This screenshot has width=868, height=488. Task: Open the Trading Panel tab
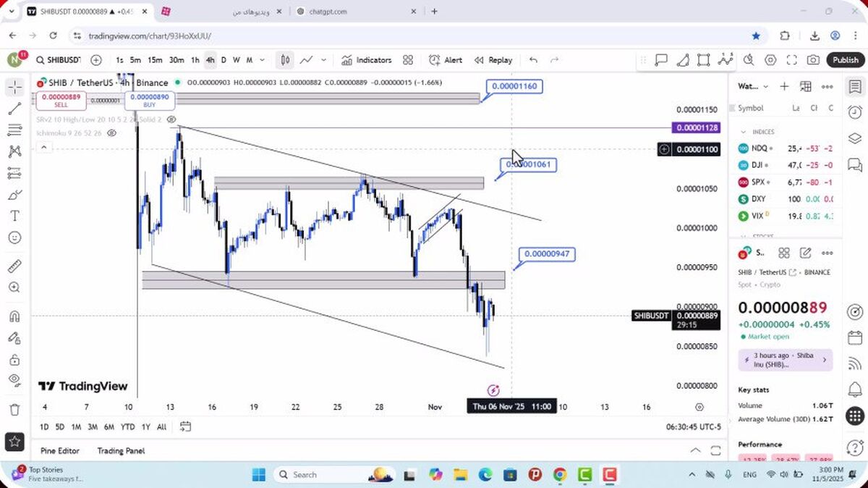[x=121, y=450]
